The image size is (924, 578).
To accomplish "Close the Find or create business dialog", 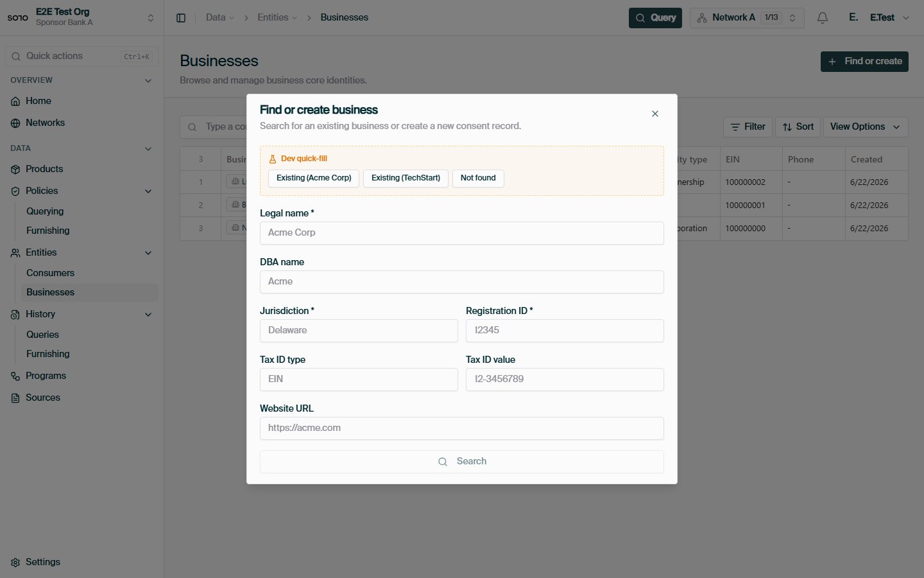I will (654, 114).
